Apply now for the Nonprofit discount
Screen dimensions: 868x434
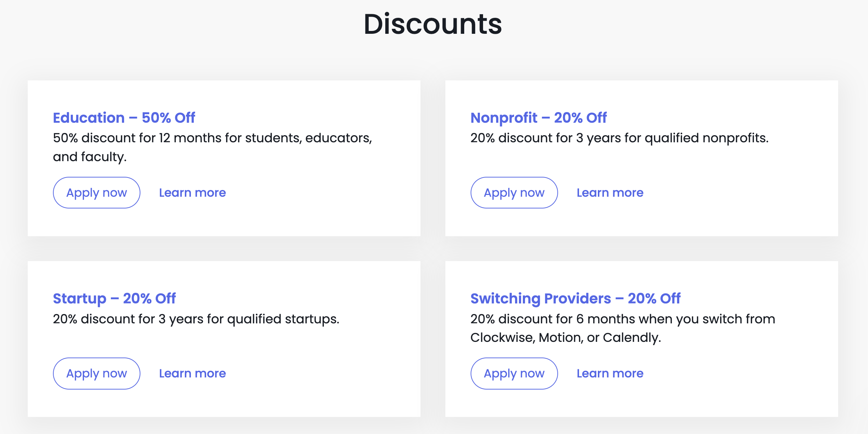(x=514, y=192)
